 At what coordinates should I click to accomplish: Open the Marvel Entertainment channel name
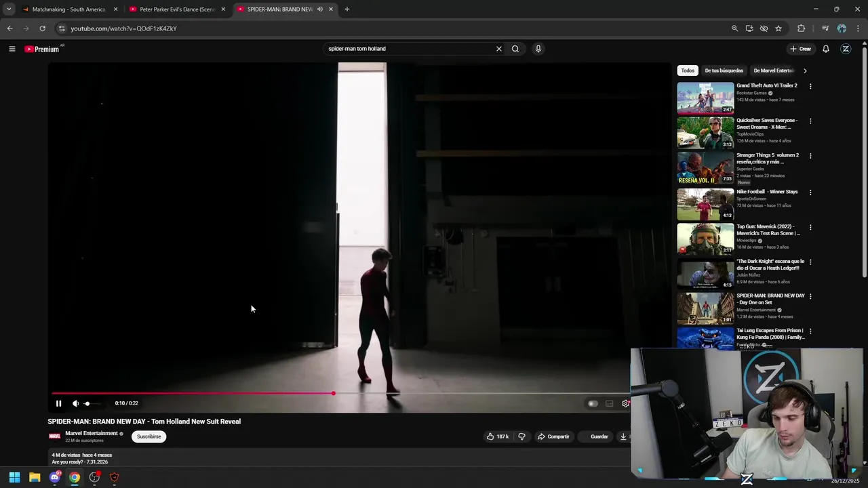point(92,433)
